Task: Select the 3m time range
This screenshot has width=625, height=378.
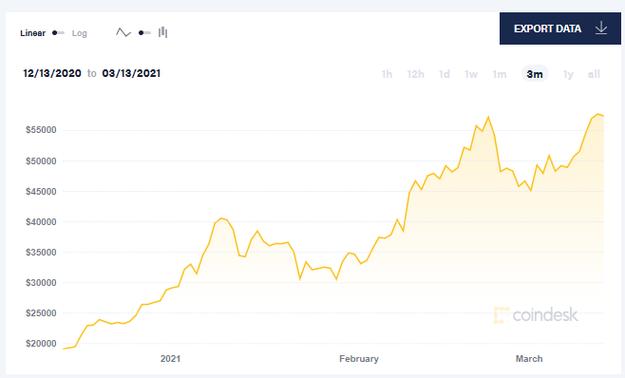Action: point(535,74)
